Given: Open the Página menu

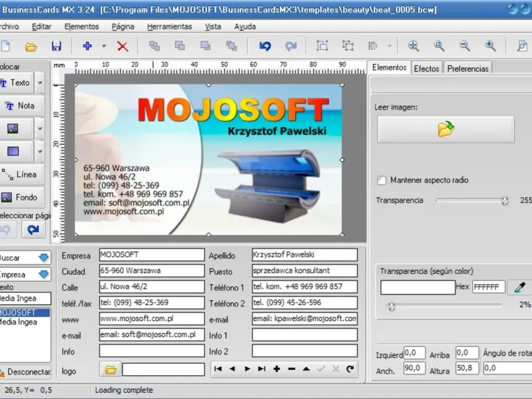Looking at the screenshot, I should point(123,27).
